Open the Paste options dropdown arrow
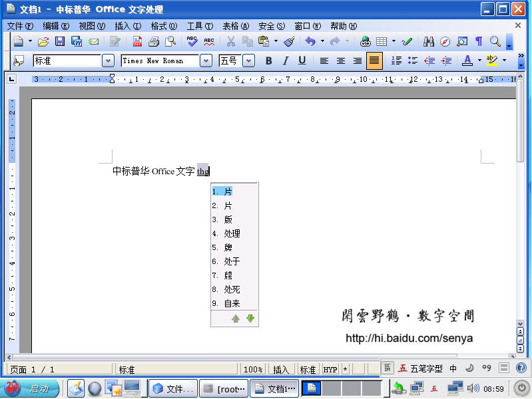The height and width of the screenshot is (399, 532). [276, 41]
